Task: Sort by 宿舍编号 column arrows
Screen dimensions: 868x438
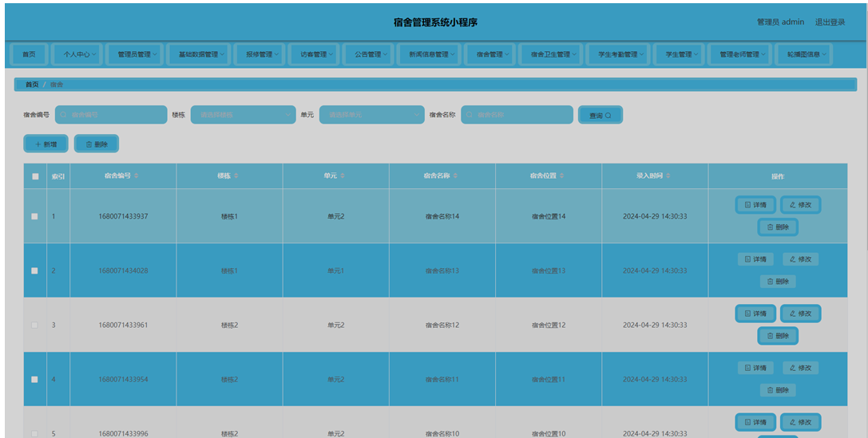Action: pyautogui.click(x=137, y=176)
